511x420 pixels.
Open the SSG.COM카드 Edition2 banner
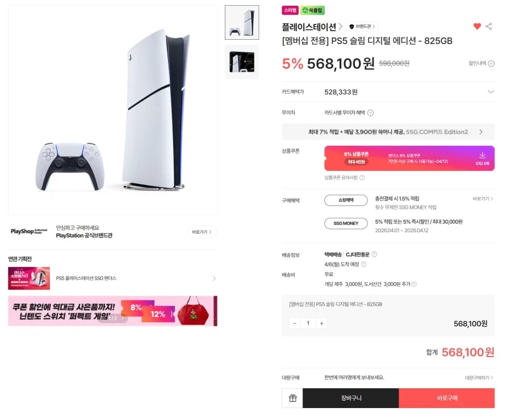tap(388, 132)
